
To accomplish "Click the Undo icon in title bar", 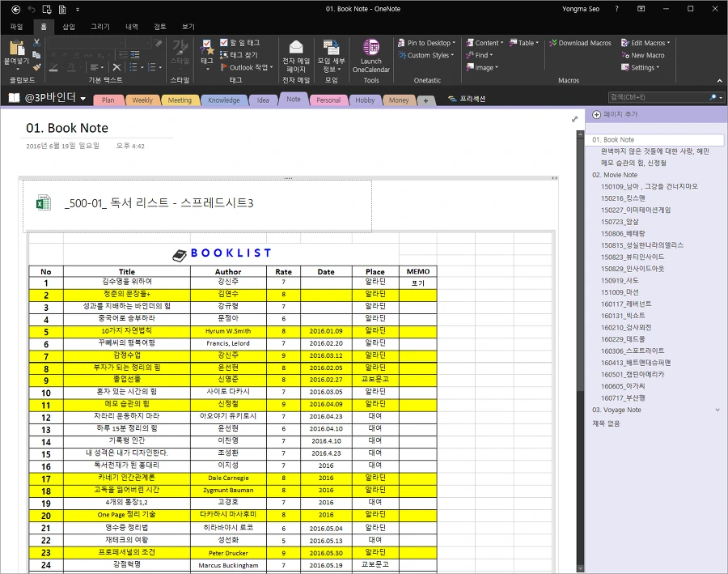I will [x=32, y=9].
